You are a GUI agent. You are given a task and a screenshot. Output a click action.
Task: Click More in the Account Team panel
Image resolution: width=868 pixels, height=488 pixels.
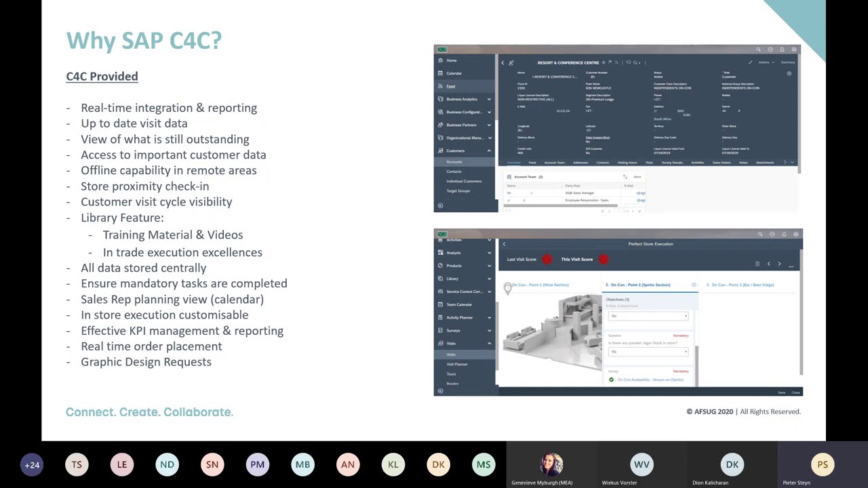[x=637, y=177]
